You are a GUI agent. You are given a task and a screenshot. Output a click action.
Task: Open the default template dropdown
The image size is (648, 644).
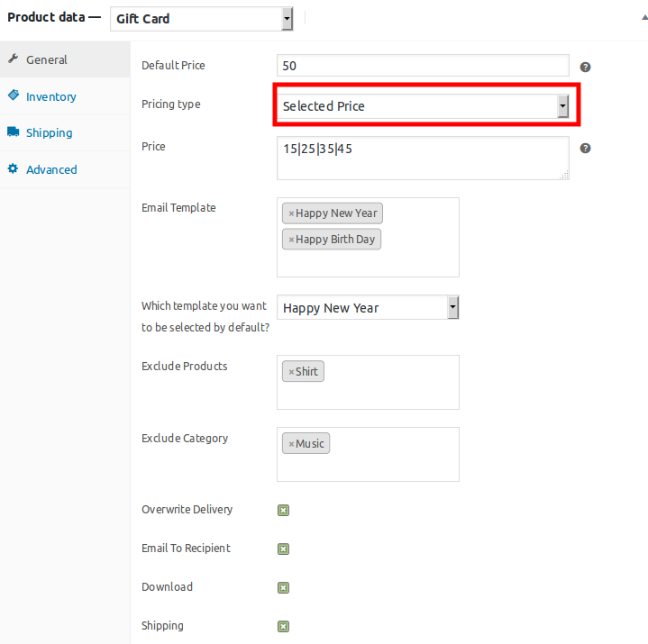pos(368,308)
